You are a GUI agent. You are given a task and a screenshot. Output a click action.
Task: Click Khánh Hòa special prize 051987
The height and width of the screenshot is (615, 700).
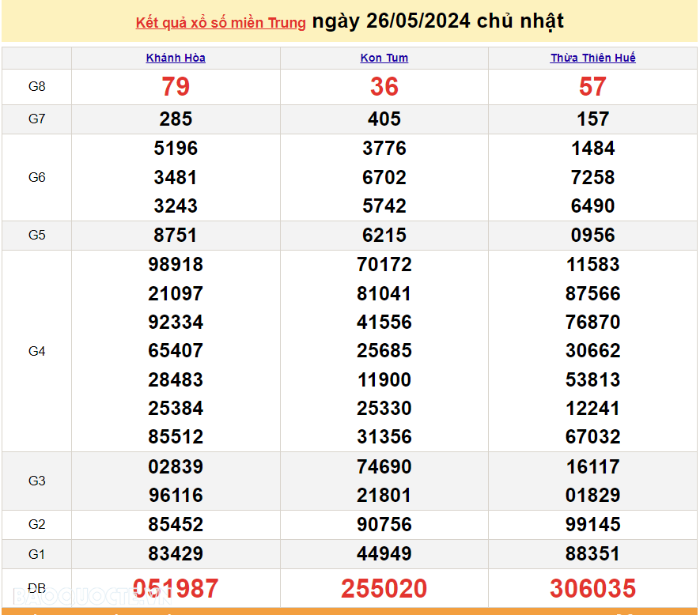coord(176,588)
